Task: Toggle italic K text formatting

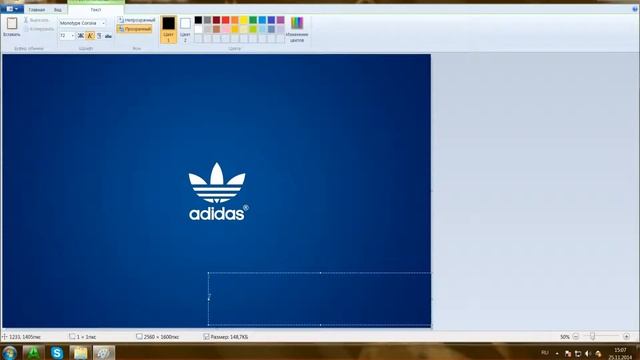Action: coord(90,36)
